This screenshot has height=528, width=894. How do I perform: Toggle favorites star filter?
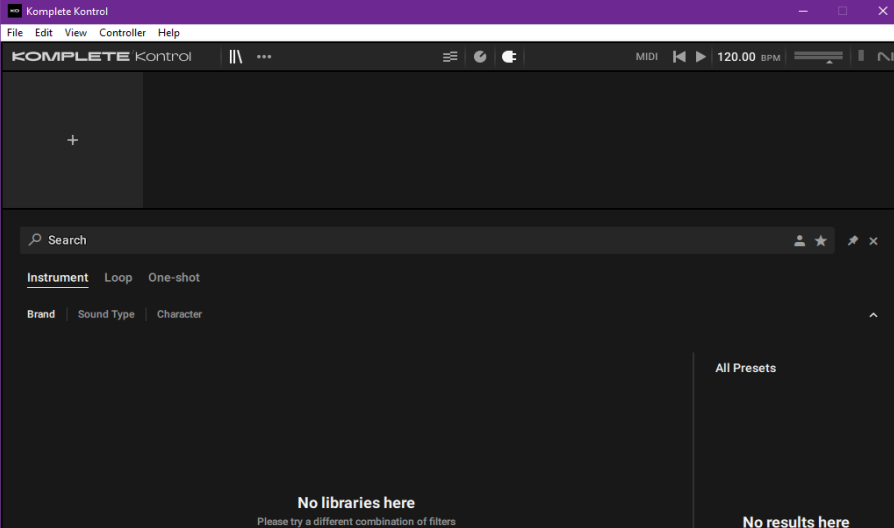[820, 241]
